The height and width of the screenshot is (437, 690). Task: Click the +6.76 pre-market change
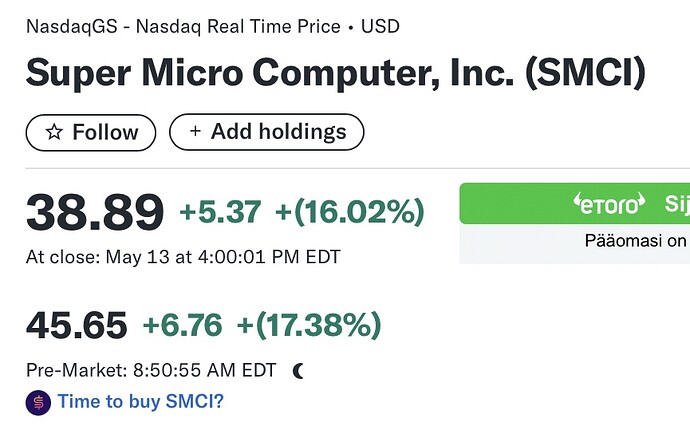[182, 325]
